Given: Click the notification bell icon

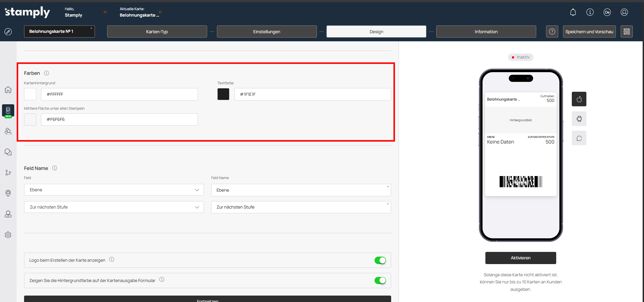Looking at the screenshot, I should [573, 13].
